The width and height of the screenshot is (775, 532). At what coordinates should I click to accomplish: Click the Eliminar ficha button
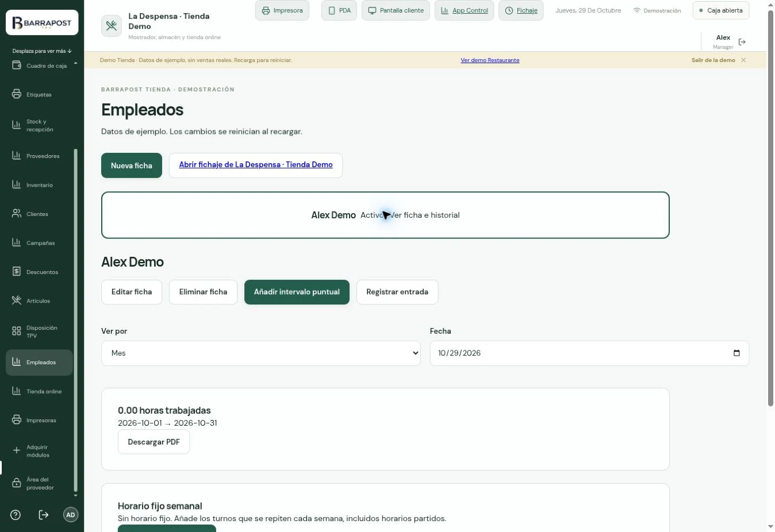tap(203, 292)
